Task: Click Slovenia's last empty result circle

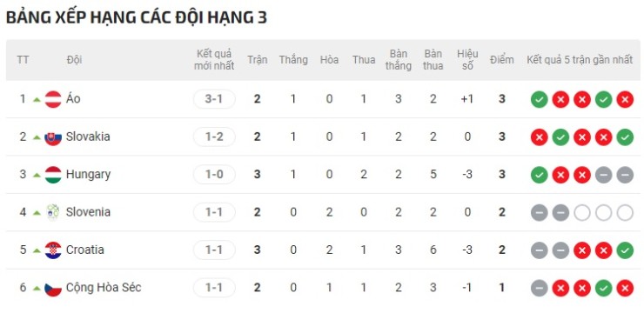Action: (x=625, y=212)
